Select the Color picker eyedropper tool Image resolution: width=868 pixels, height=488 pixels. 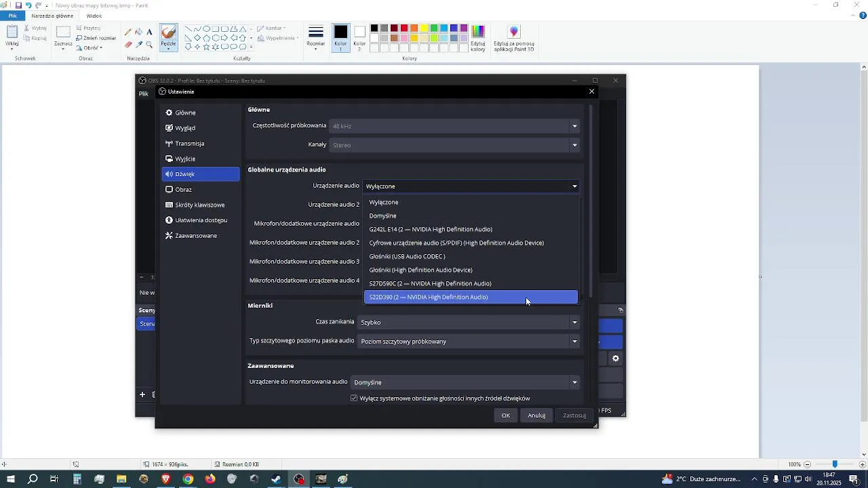(x=138, y=45)
